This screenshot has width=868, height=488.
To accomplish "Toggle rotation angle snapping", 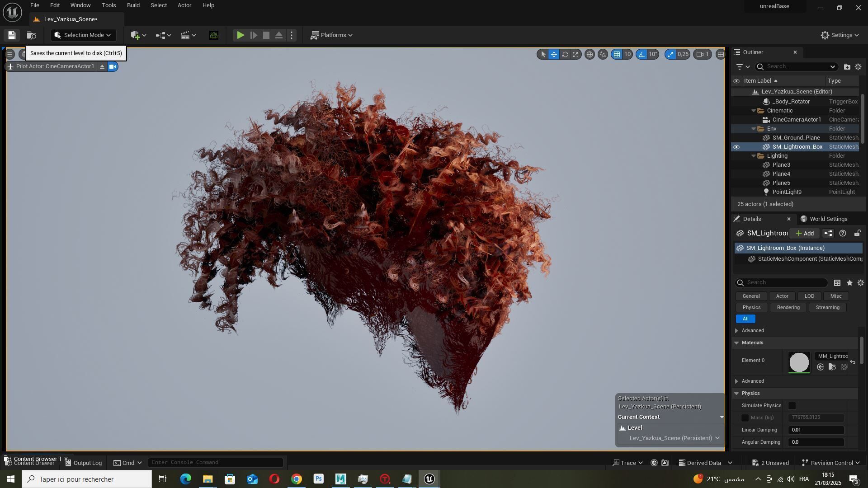I will click(642, 54).
